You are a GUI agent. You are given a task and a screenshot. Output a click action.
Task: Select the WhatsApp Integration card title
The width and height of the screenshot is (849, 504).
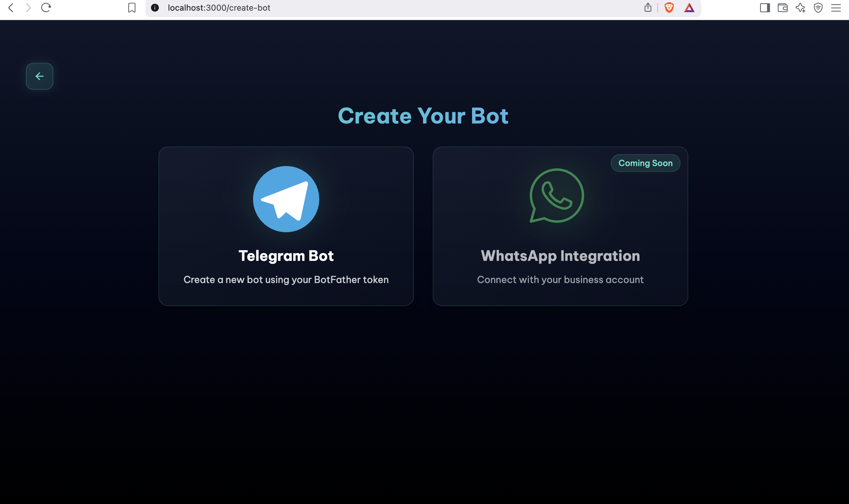pyautogui.click(x=560, y=256)
